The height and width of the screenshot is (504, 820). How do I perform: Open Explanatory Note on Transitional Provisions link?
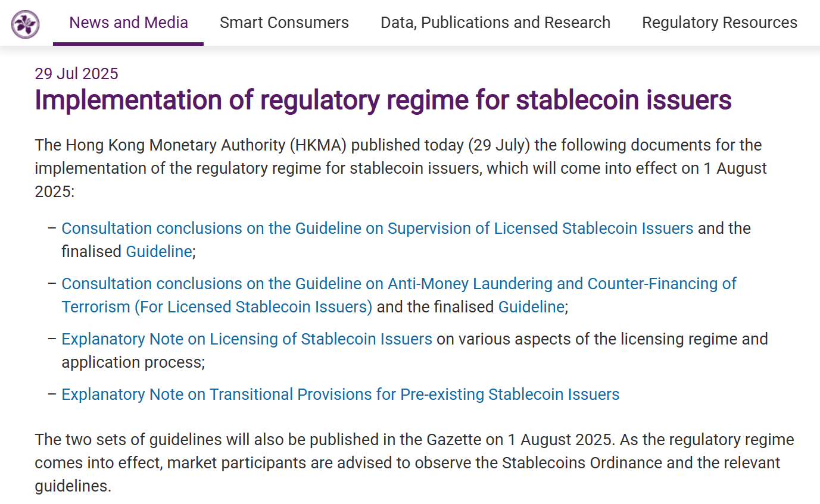coord(340,395)
